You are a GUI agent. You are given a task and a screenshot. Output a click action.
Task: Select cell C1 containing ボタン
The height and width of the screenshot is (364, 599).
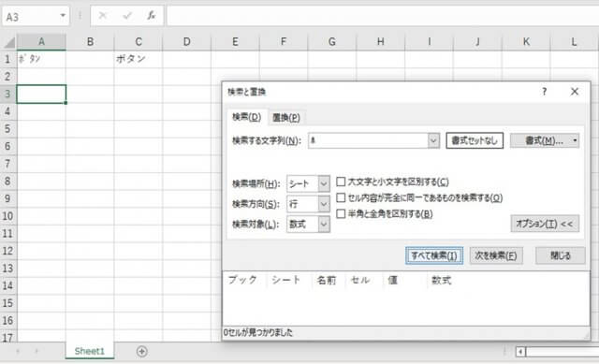[138, 59]
